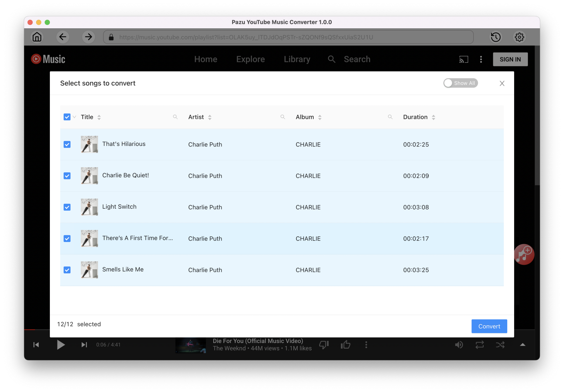The image size is (564, 392).
Task: Click the search icon in the Title column
Action: pyautogui.click(x=175, y=117)
